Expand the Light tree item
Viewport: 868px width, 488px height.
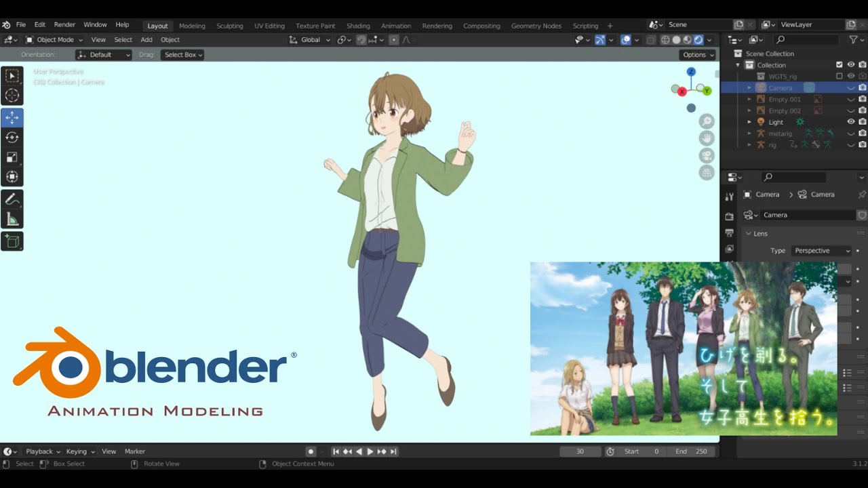click(749, 122)
